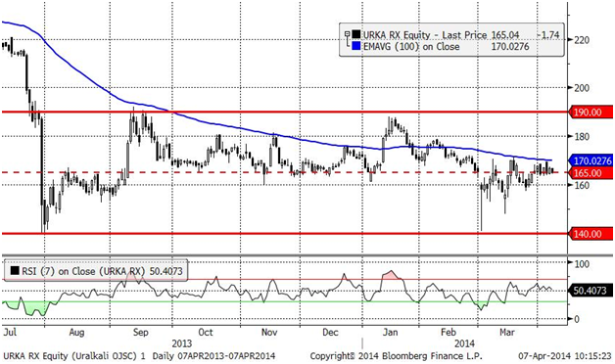Click 'URKA RX Equity - Last Price' legend text

pyautogui.click(x=425, y=35)
